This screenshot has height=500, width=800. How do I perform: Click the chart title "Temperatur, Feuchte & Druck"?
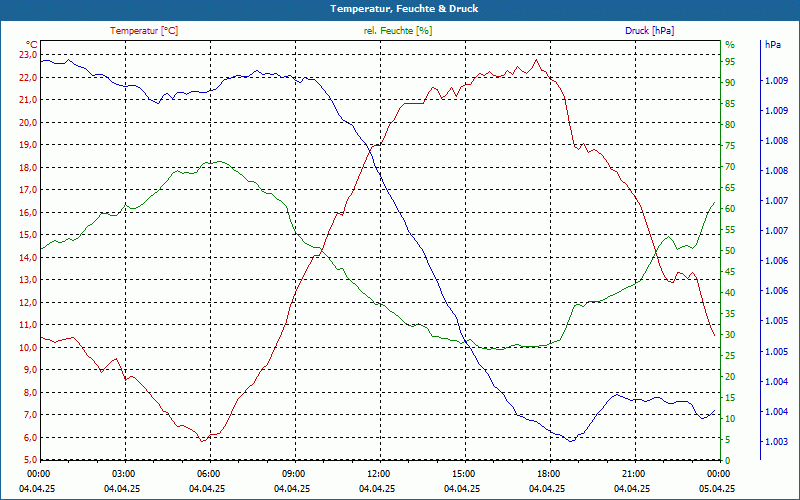click(404, 9)
